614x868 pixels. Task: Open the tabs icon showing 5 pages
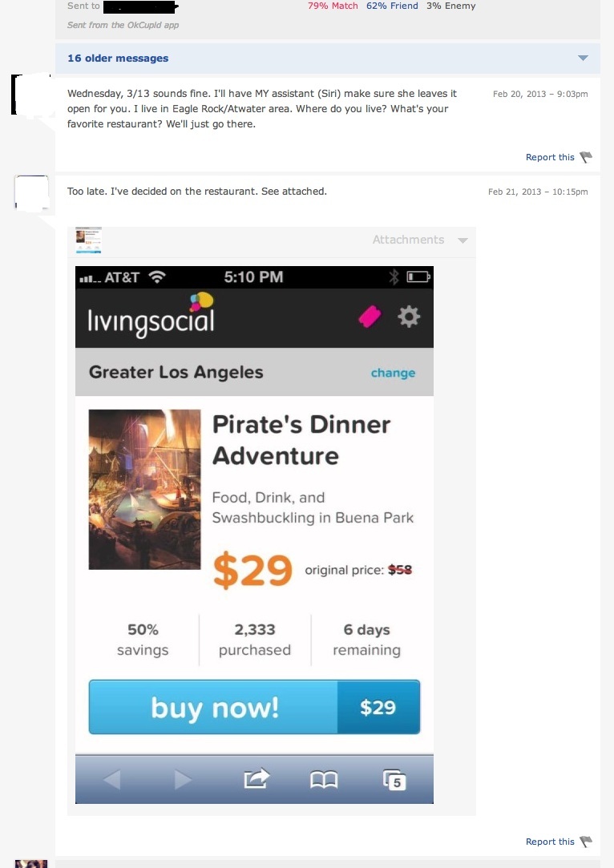[x=394, y=779]
